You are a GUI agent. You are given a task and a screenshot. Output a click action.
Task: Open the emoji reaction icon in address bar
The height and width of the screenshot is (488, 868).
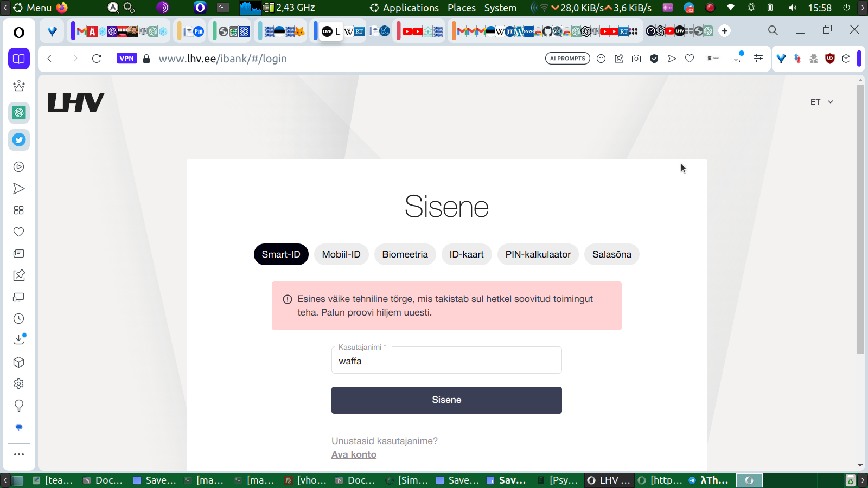[601, 59]
